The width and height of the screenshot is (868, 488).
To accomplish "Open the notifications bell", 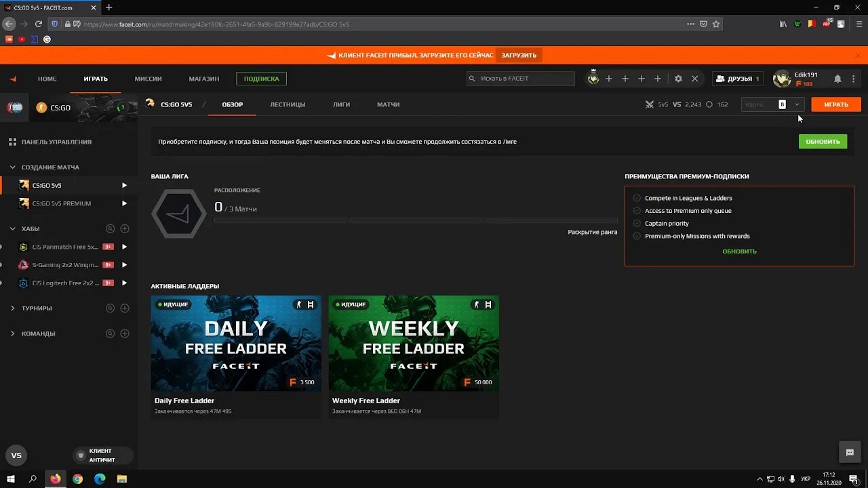I will point(837,79).
